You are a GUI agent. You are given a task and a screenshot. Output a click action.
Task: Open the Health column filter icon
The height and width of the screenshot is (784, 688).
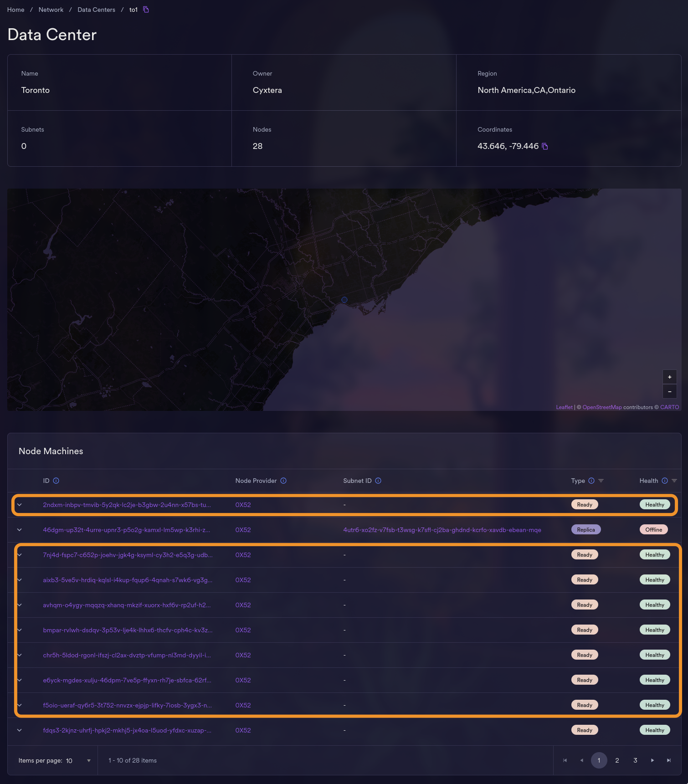[x=674, y=481]
